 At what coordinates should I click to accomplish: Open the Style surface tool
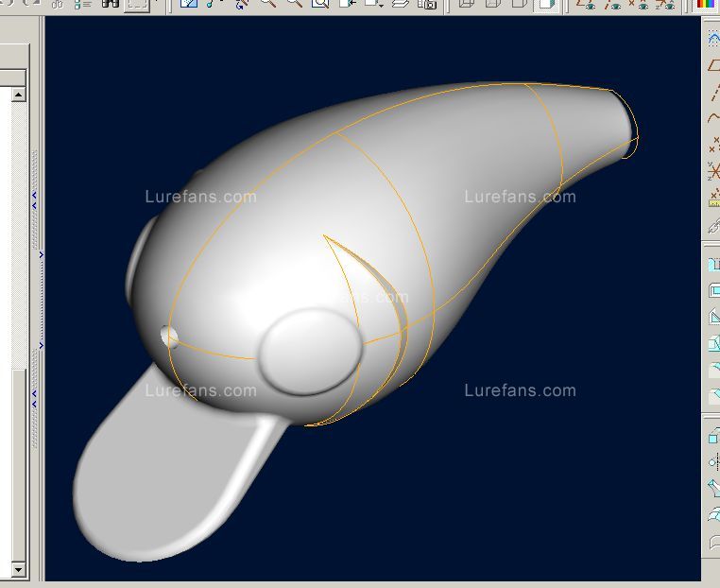pyautogui.click(x=714, y=541)
